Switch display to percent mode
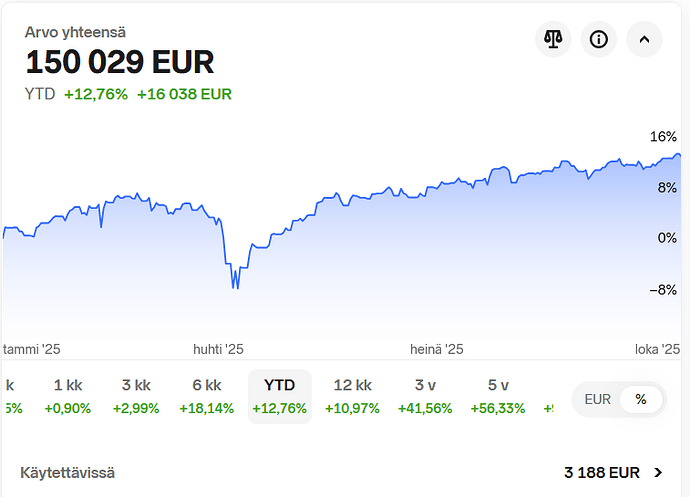Image resolution: width=690 pixels, height=497 pixels. pos(641,399)
